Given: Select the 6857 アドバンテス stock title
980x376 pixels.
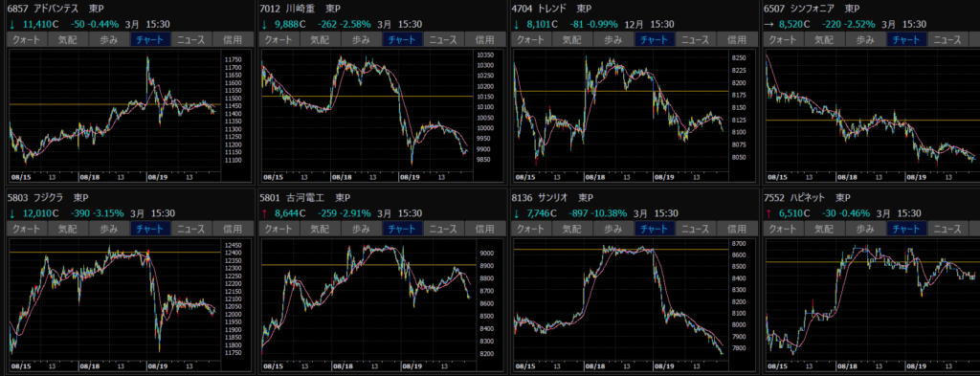Looking at the screenshot, I should pyautogui.click(x=55, y=9).
